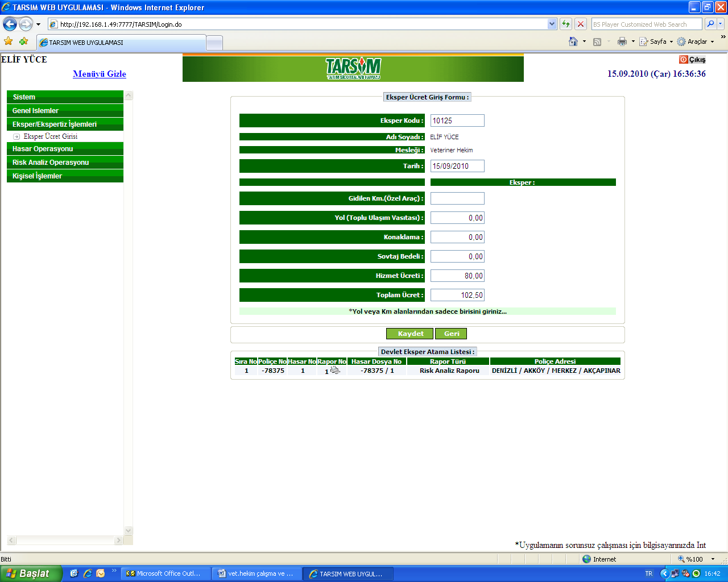Expand the Print options dropdown arrow
Viewport: 728px width, 582px height.
(x=633, y=41)
